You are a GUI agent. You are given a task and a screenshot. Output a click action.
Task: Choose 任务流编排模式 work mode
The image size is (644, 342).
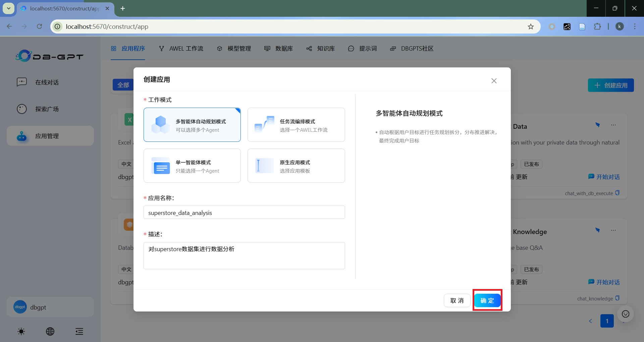296,125
